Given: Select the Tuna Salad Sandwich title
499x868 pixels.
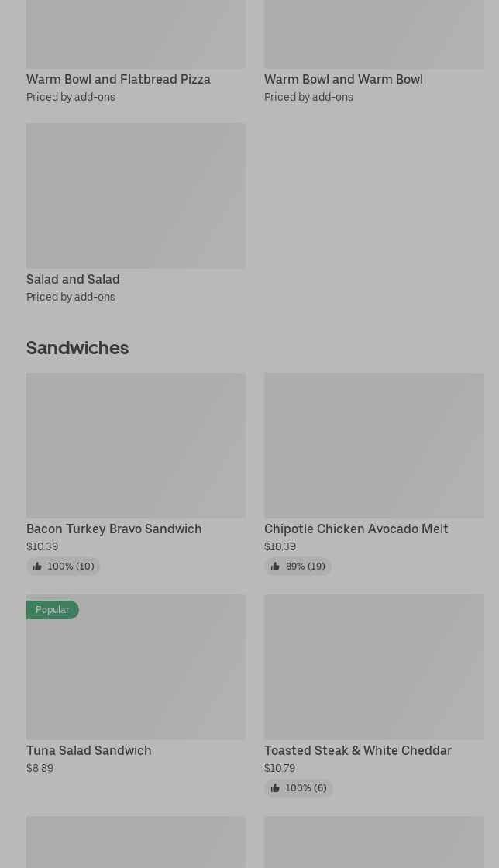Looking at the screenshot, I should pyautogui.click(x=89, y=750).
